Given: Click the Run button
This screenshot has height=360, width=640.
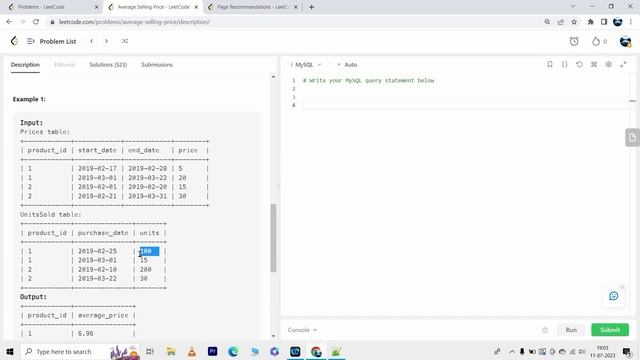Looking at the screenshot, I should click(x=571, y=330).
